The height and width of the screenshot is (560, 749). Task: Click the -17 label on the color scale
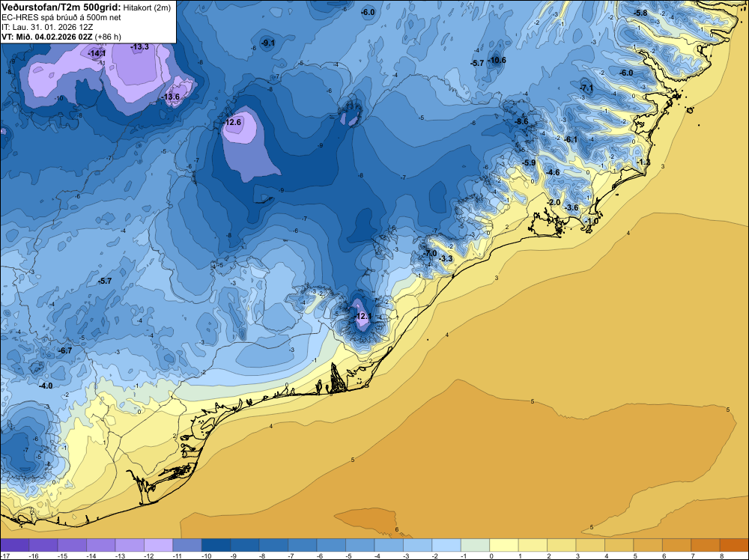4,556
